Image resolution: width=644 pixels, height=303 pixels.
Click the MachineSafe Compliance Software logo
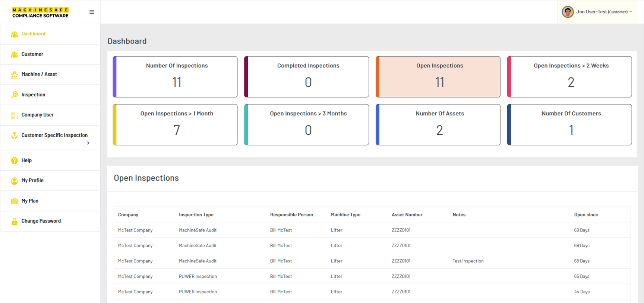coord(40,12)
